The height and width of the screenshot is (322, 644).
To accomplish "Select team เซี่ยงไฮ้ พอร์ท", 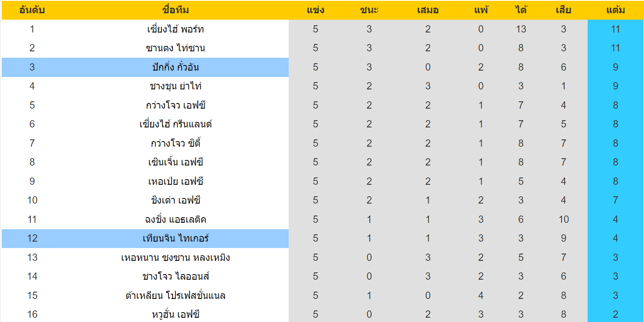I will 176,29.
